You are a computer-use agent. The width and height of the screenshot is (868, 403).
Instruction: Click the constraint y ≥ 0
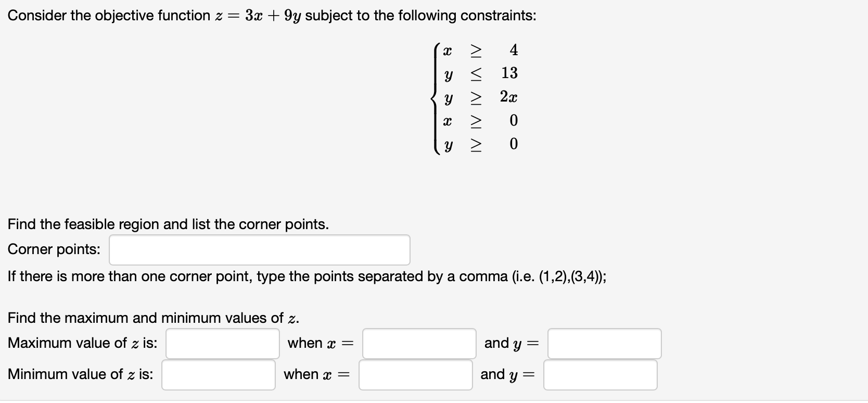click(x=479, y=144)
